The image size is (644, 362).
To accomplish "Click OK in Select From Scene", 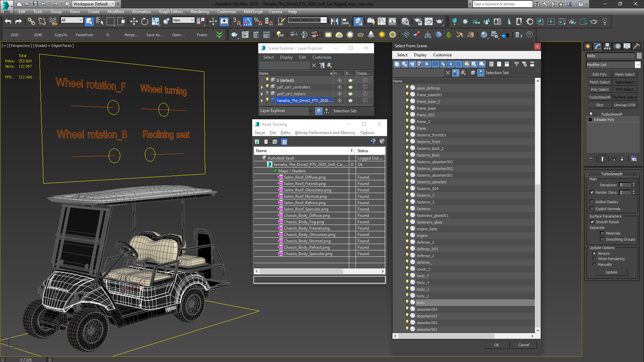I will coord(496,345).
